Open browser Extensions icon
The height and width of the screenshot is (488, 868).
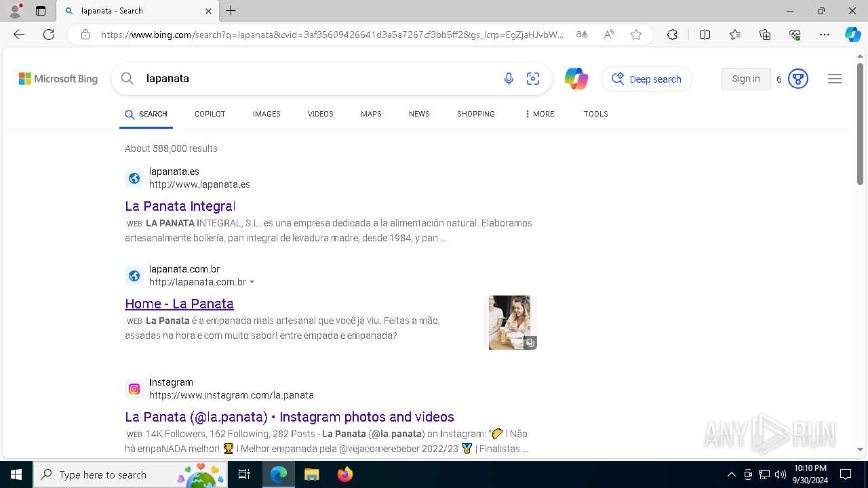(x=672, y=35)
